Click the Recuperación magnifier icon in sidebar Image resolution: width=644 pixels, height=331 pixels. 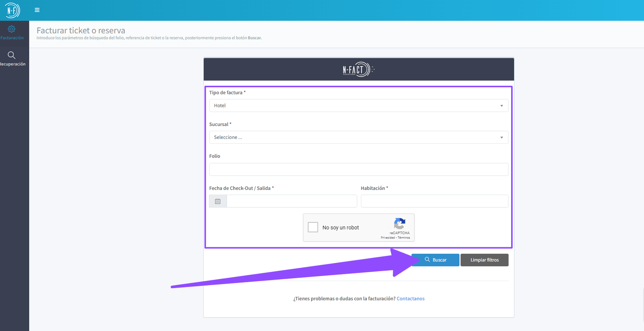[12, 55]
